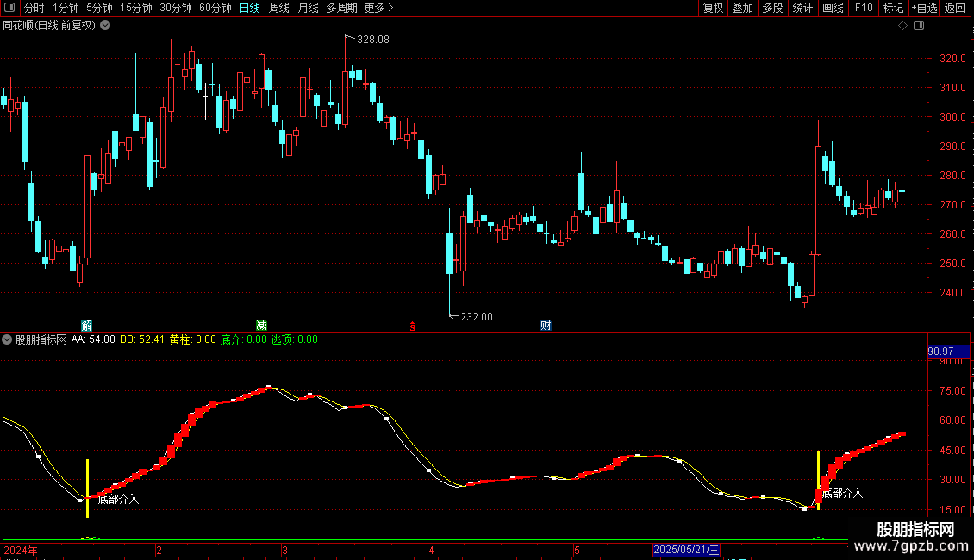Select the 日线 daily period tab

250,8
